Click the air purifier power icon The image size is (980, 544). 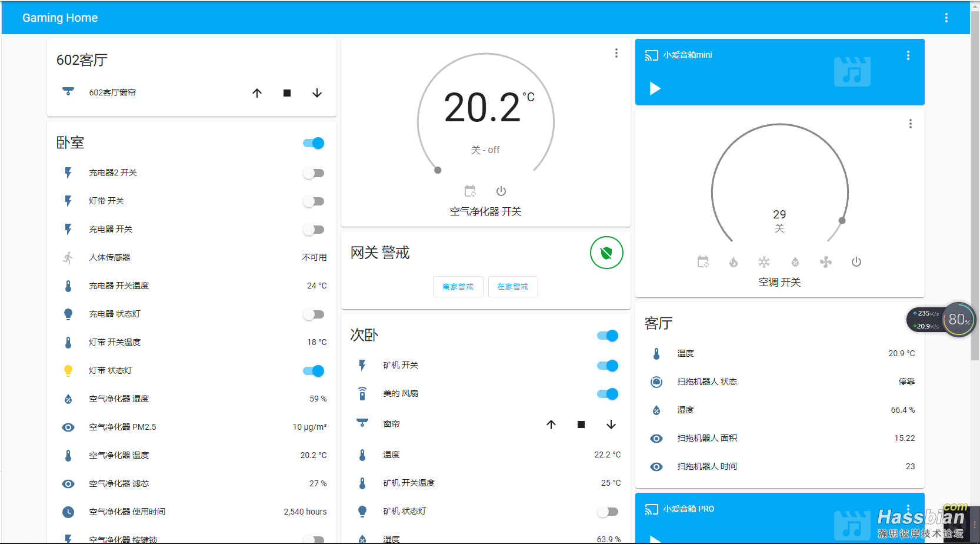click(x=501, y=191)
